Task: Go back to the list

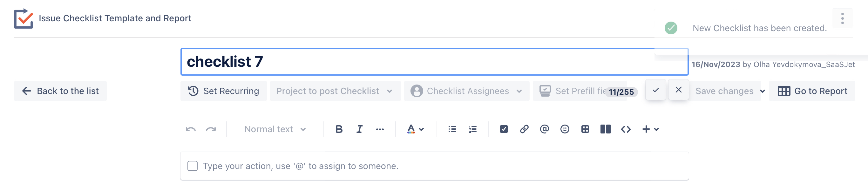Action: tap(60, 91)
